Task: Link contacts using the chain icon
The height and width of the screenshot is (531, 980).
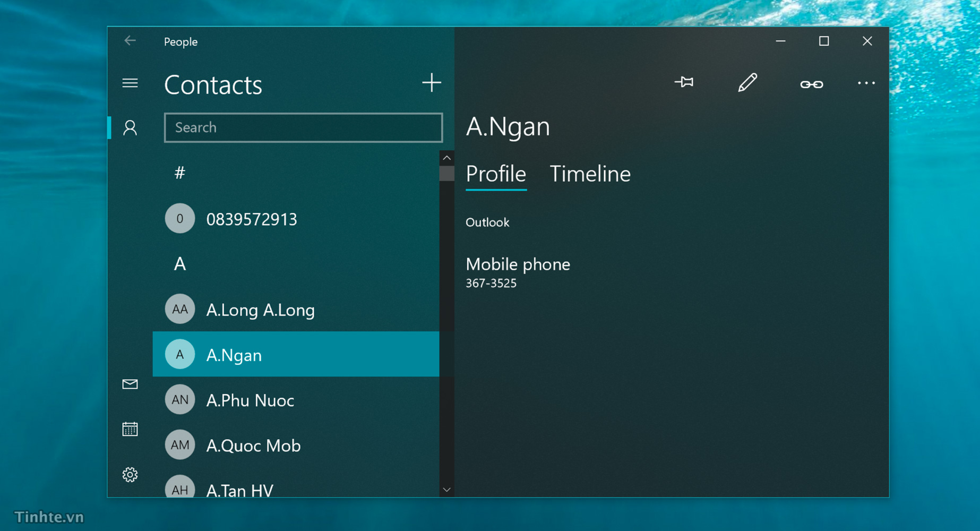Action: 811,83
